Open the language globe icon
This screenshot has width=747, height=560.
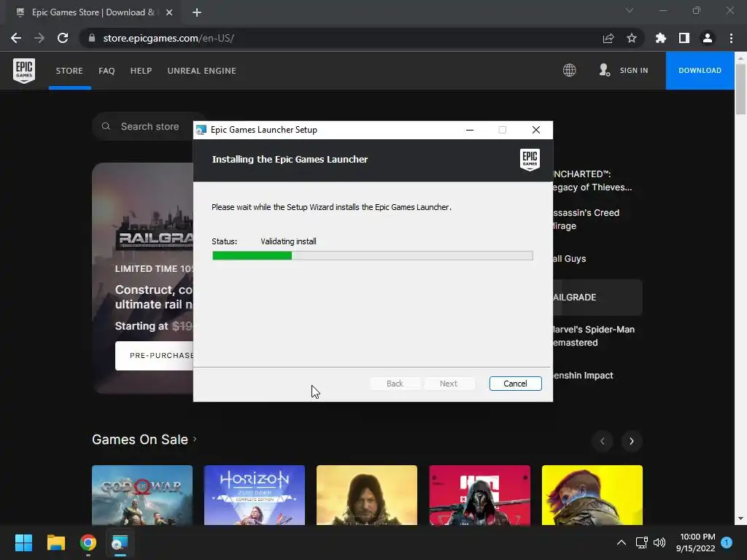(x=569, y=71)
